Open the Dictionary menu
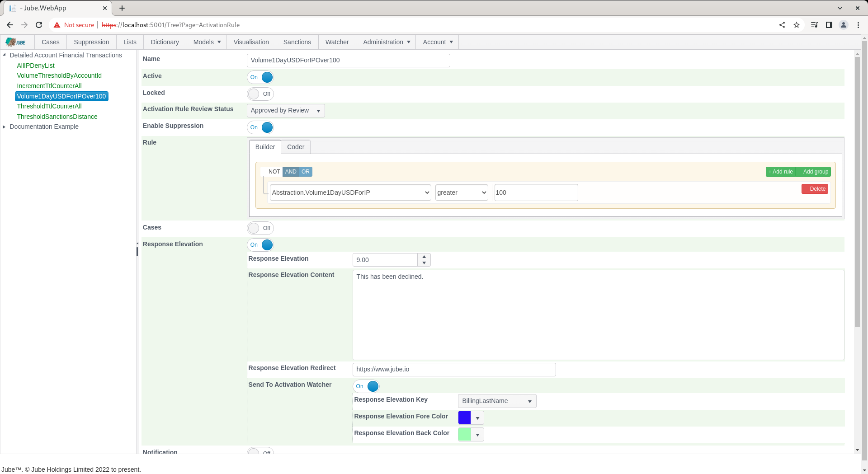Image resolution: width=868 pixels, height=474 pixels. (x=165, y=42)
